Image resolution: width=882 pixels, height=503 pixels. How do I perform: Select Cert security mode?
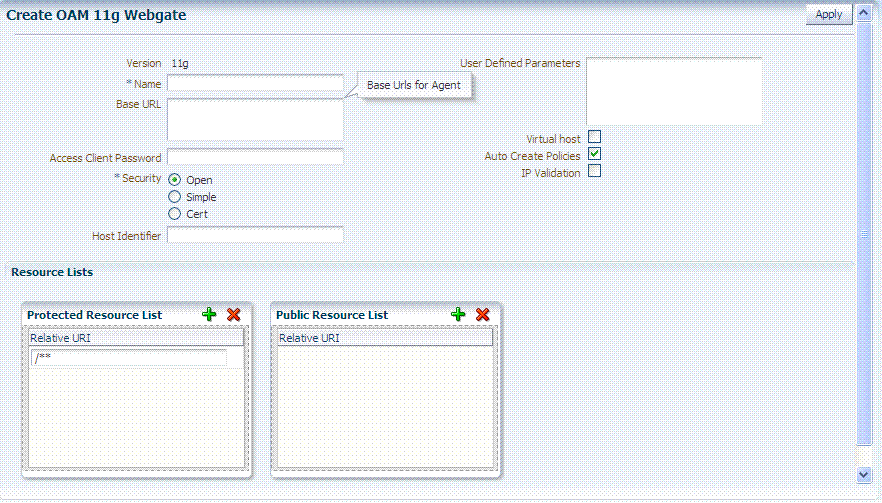(174, 213)
